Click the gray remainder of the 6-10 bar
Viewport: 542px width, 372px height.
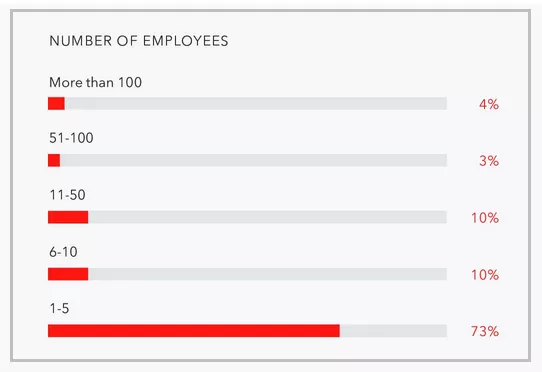[268, 274]
